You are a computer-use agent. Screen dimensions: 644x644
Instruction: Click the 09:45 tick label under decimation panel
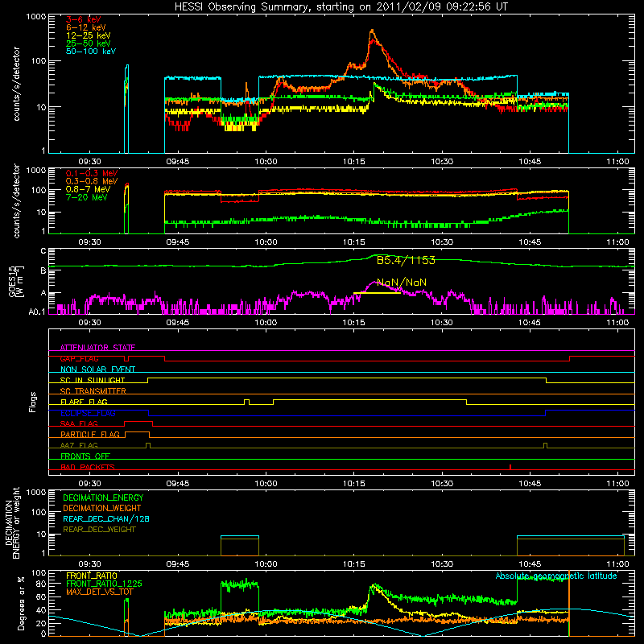(178, 564)
